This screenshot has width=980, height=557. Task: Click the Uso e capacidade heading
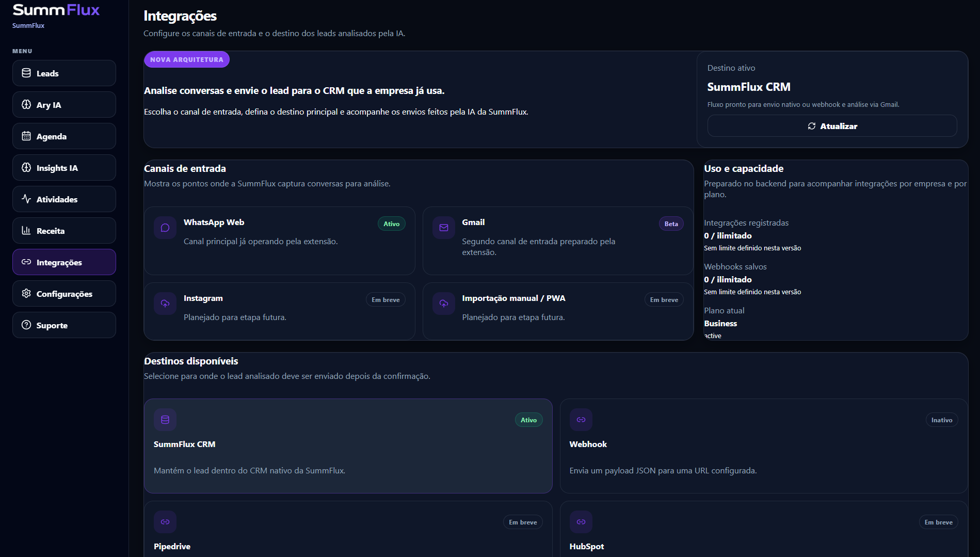point(744,168)
